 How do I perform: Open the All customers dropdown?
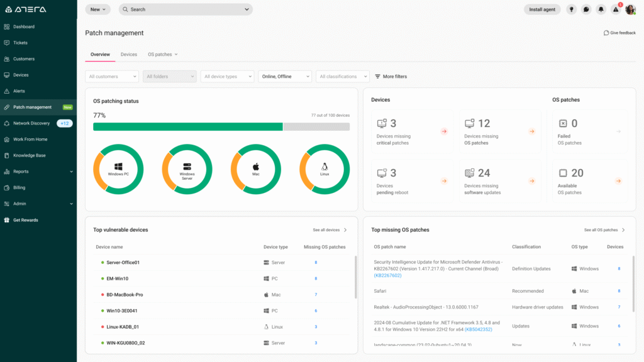pyautogui.click(x=111, y=76)
